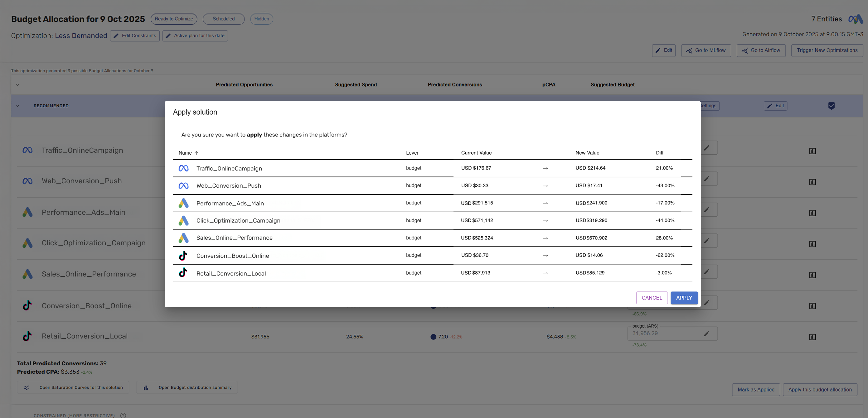Viewport: 868px width, 418px height.
Task: Sort by the Diff column header
Action: pos(659,153)
